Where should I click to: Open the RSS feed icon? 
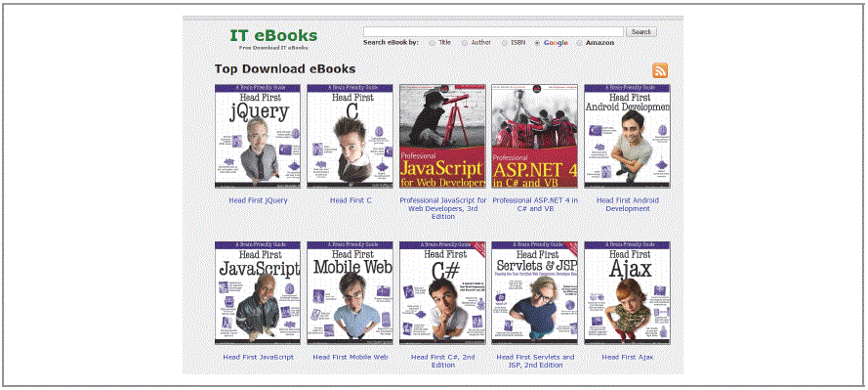pos(660,70)
